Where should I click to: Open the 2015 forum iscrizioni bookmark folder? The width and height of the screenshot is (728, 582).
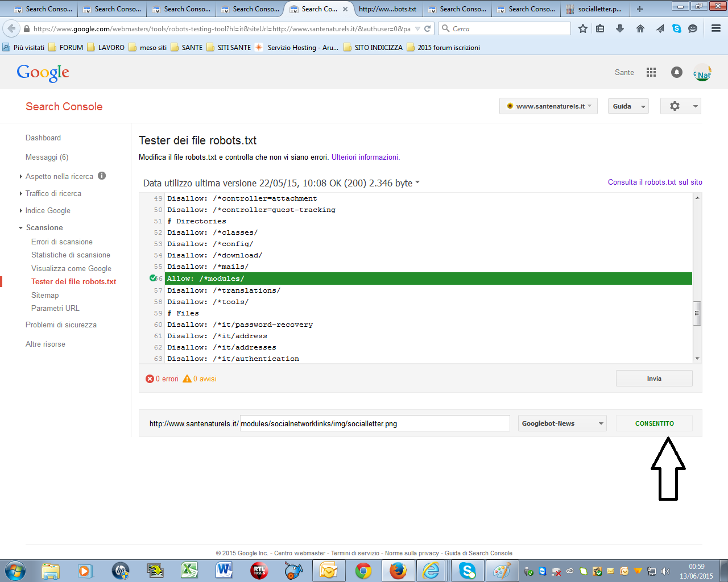pyautogui.click(x=444, y=48)
